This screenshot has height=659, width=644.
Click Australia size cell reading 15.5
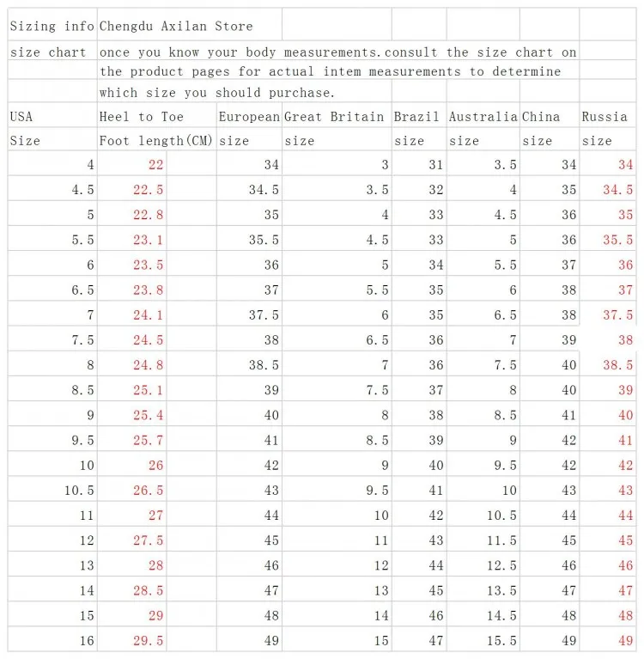pos(483,640)
